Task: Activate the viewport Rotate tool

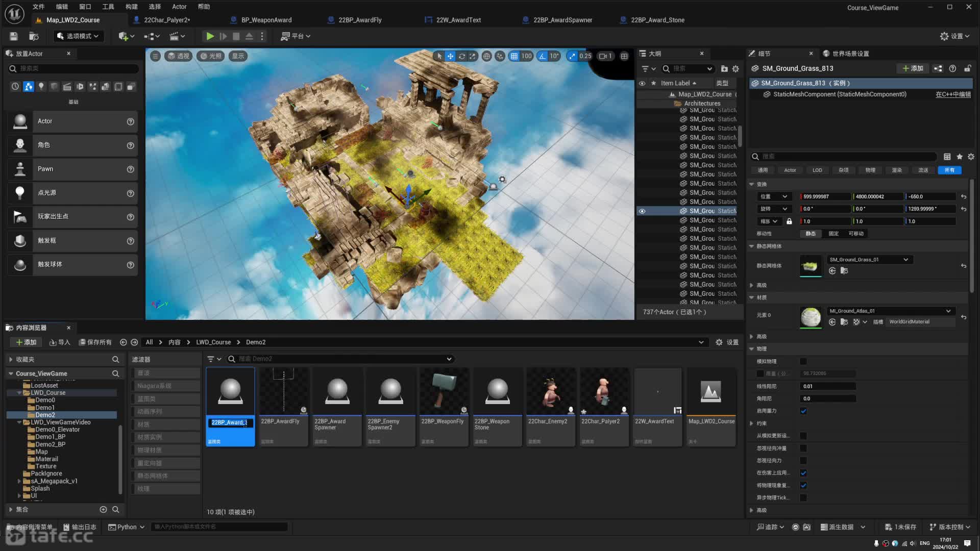Action: [461, 56]
